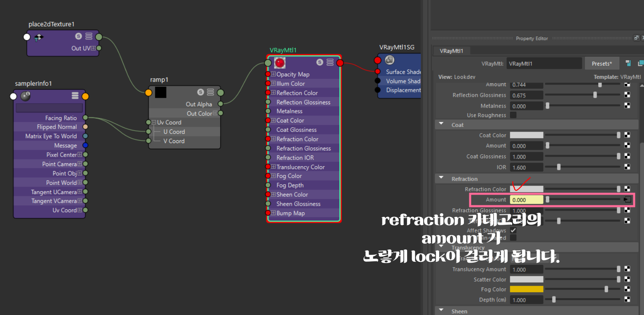Image resolution: width=644 pixels, height=315 pixels.
Task: Click map button for Reflection Glossiness
Action: point(627,95)
